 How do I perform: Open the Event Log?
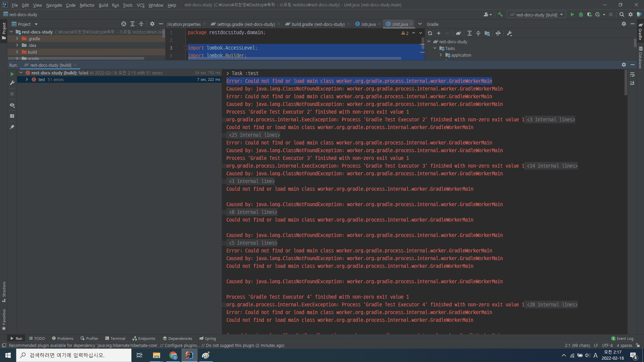(x=622, y=339)
